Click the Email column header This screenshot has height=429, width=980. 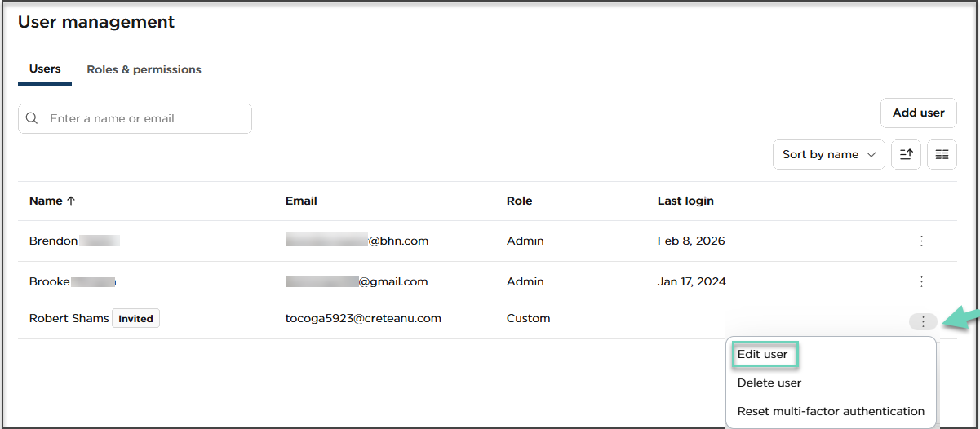[x=301, y=201]
